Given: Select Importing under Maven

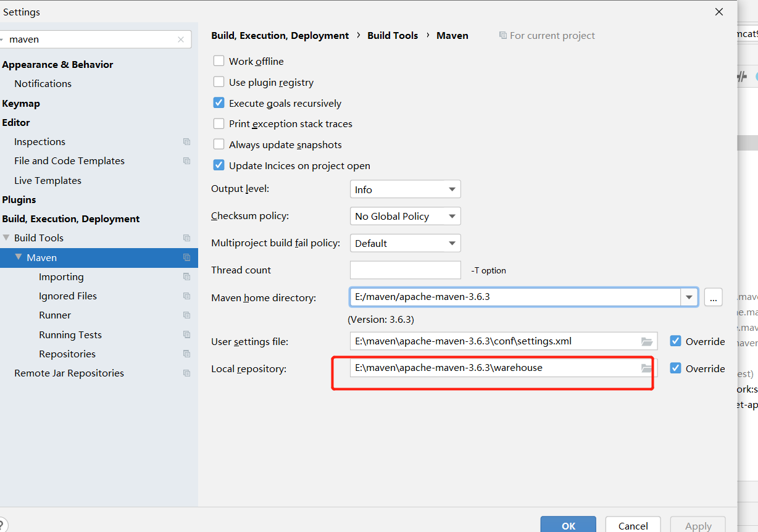Looking at the screenshot, I should pos(61,277).
